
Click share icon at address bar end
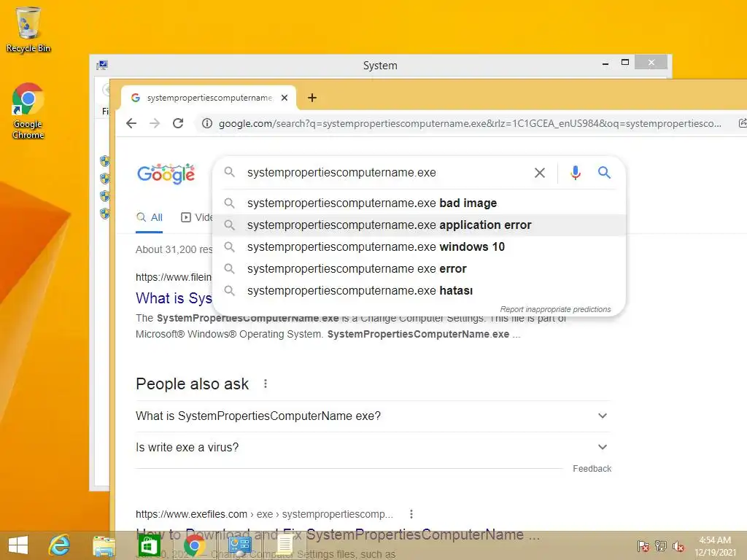[x=742, y=123]
